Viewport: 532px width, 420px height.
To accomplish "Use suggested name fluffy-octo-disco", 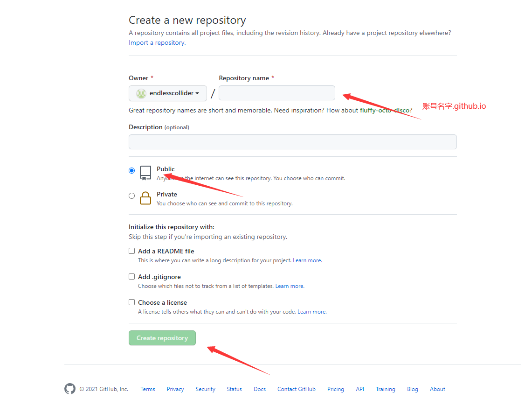I will 385,110.
